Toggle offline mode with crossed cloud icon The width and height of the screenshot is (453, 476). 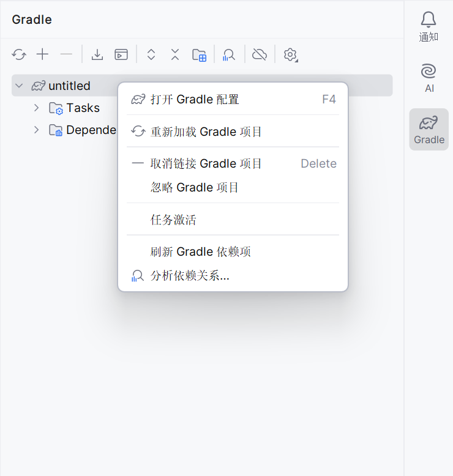pos(260,54)
